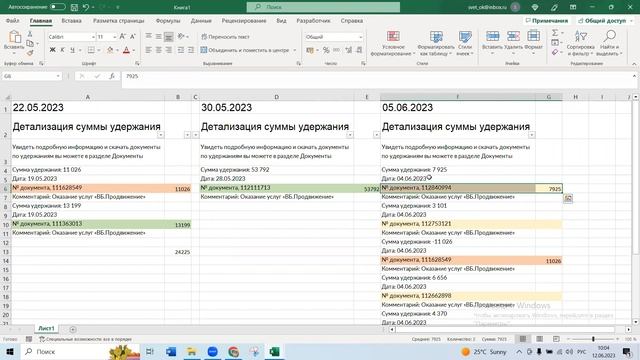Click the Clear eraser icon
The image size is (640, 360).
pyautogui.click(x=555, y=52)
